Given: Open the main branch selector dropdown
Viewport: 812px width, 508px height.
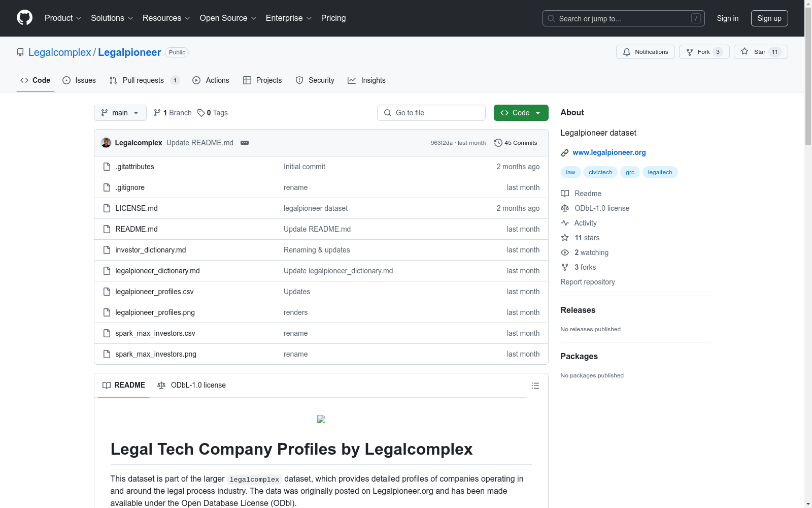Looking at the screenshot, I should (120, 113).
